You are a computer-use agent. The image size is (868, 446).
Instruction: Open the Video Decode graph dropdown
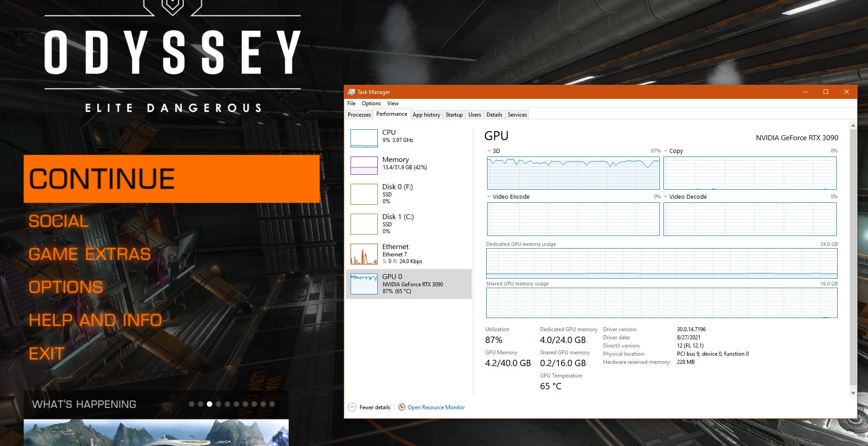pos(665,196)
